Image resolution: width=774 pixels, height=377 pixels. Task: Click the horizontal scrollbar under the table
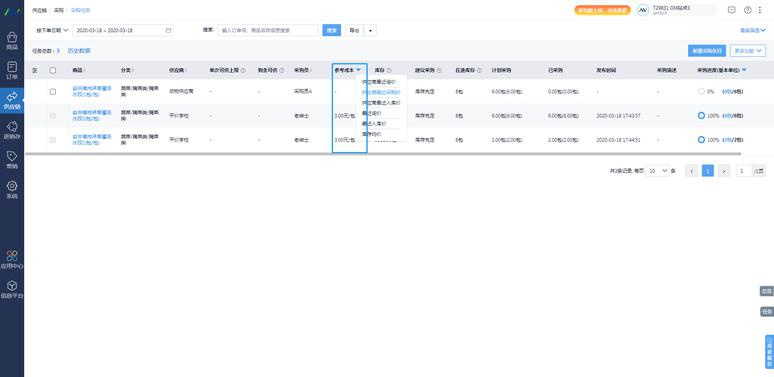(383, 154)
